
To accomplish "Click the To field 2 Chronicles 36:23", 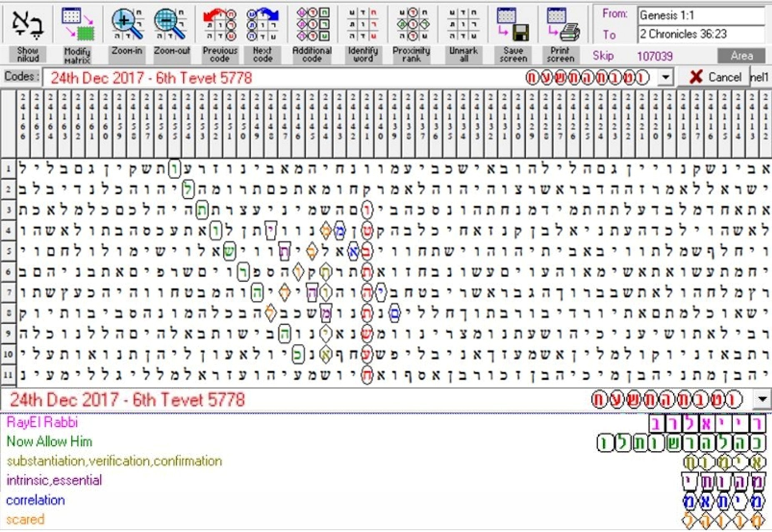I will pos(701,34).
